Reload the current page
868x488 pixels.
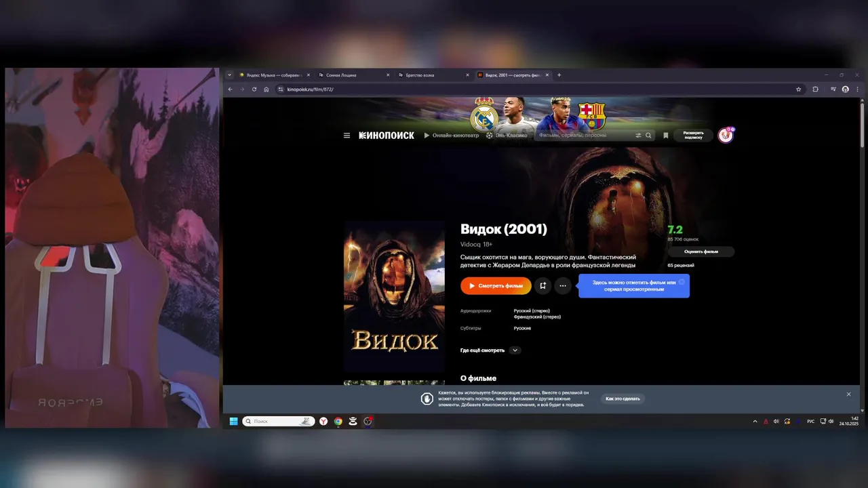(254, 89)
